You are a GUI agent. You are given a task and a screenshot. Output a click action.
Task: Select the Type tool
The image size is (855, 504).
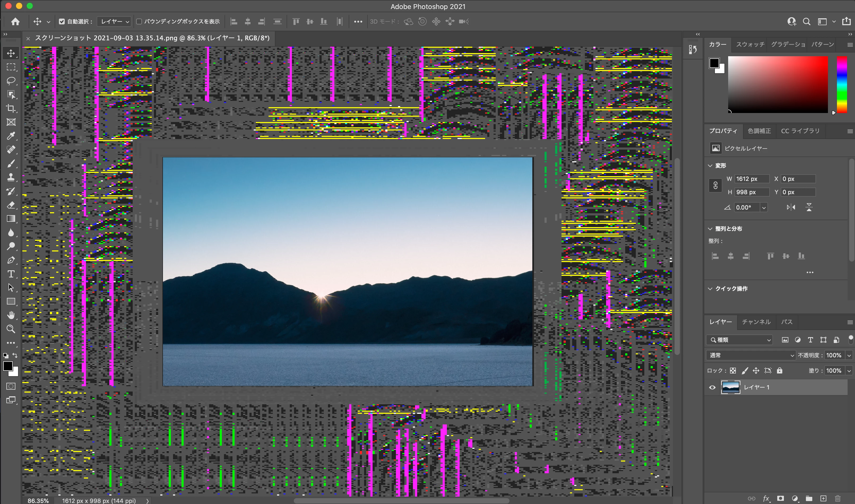click(11, 274)
